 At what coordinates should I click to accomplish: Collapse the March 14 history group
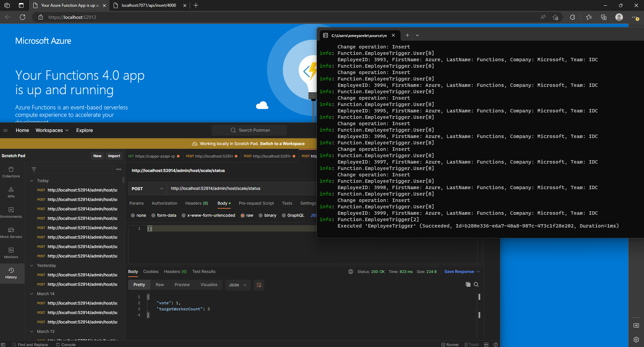tap(32, 294)
